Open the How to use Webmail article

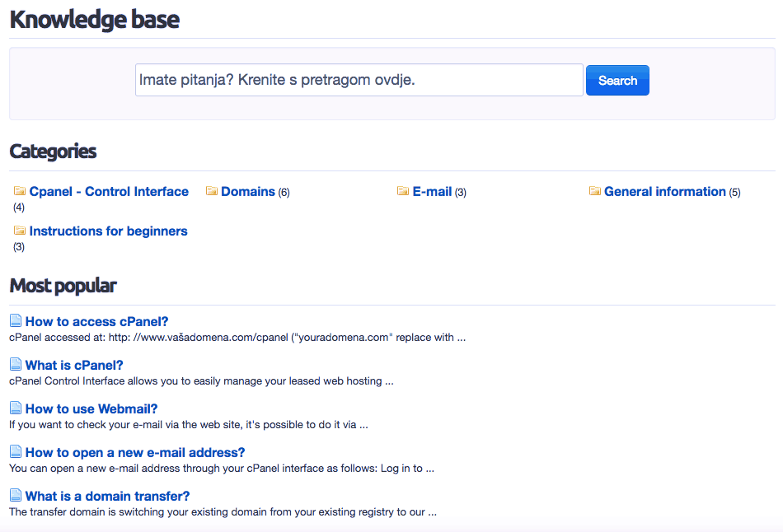tap(91, 408)
